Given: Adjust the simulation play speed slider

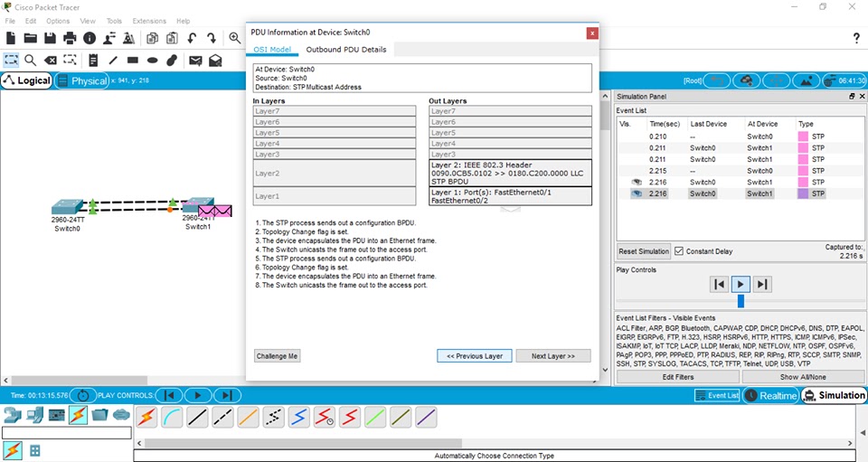Looking at the screenshot, I should coord(741,301).
